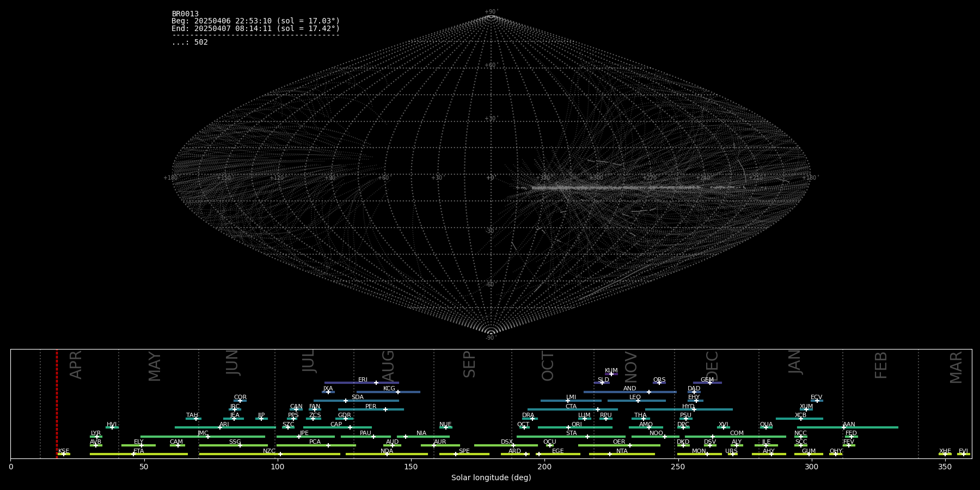Click the +90° label atop the sky map
Viewport: 980px width, 490px height.
tap(491, 12)
